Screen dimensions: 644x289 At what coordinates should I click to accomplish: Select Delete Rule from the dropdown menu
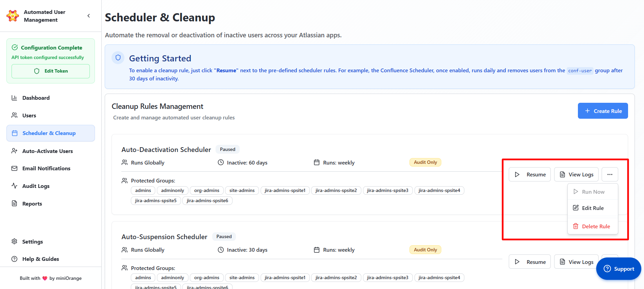tap(593, 226)
